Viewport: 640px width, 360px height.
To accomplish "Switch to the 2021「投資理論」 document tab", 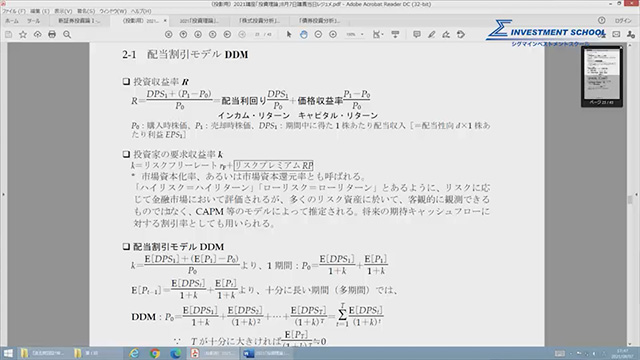I will click(x=199, y=21).
